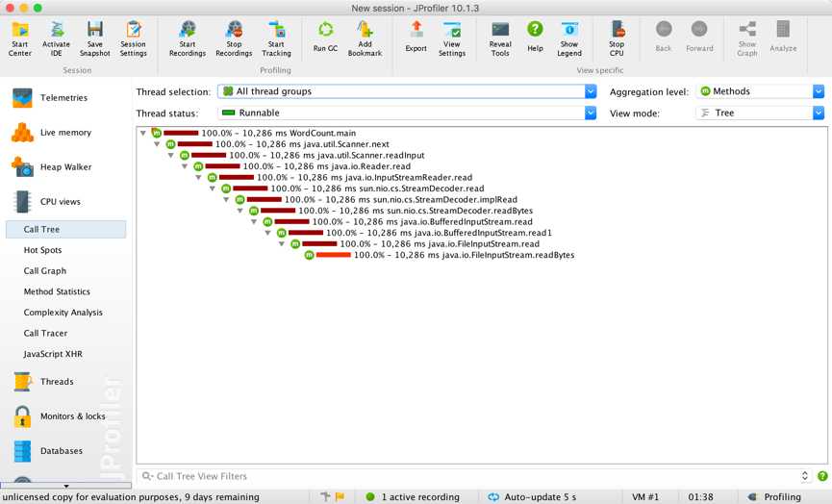The height and width of the screenshot is (504, 832).
Task: Select the sun.nio.cs.StreamDecoder.read row
Action: (x=352, y=189)
